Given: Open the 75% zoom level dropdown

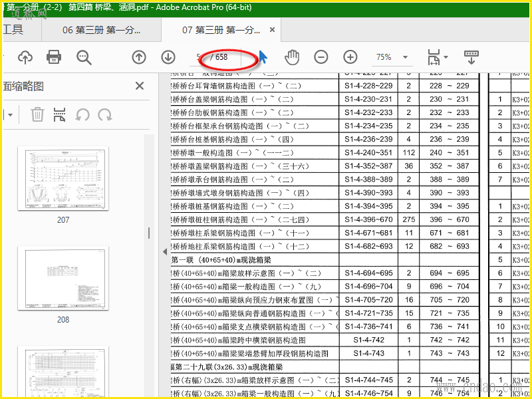Looking at the screenshot, I should point(405,57).
